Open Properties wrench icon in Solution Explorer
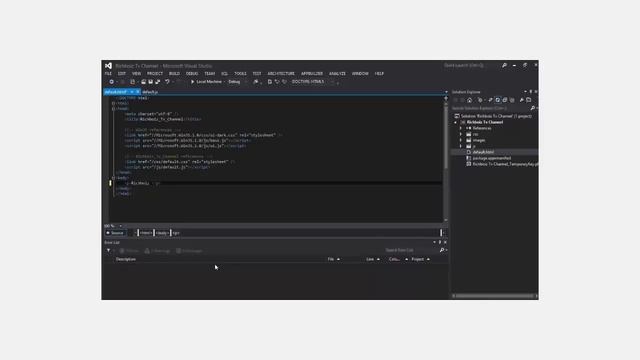 pyautogui.click(x=521, y=100)
